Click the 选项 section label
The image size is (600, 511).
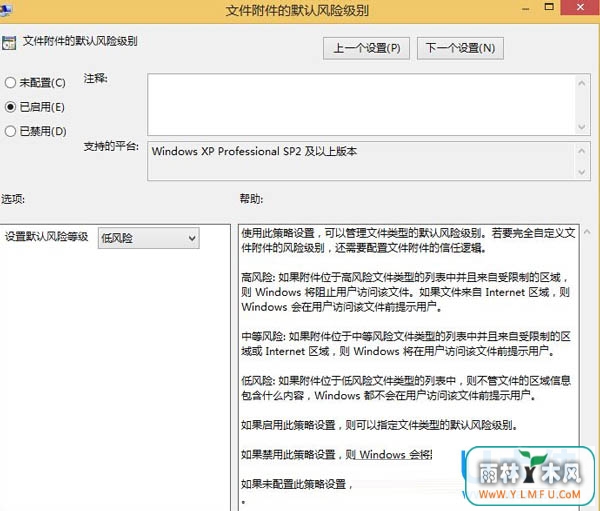point(13,199)
